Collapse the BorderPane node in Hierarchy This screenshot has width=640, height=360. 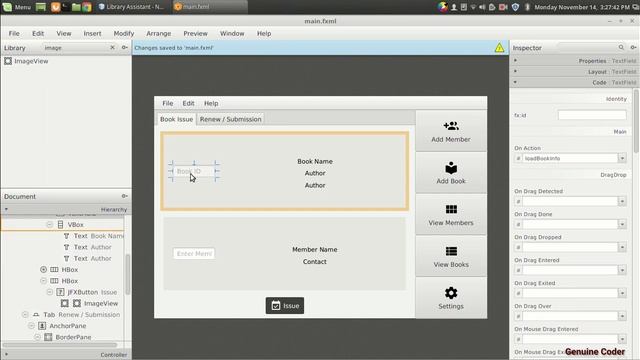37,337
